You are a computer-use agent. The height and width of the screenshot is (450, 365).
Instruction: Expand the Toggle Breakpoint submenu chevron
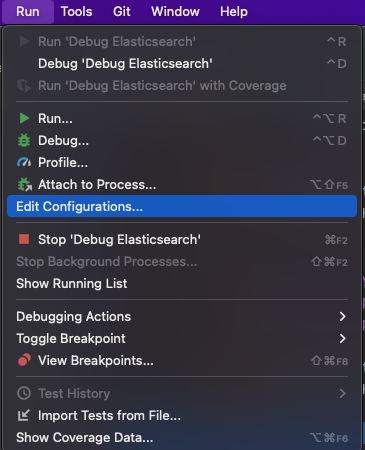coord(342,338)
